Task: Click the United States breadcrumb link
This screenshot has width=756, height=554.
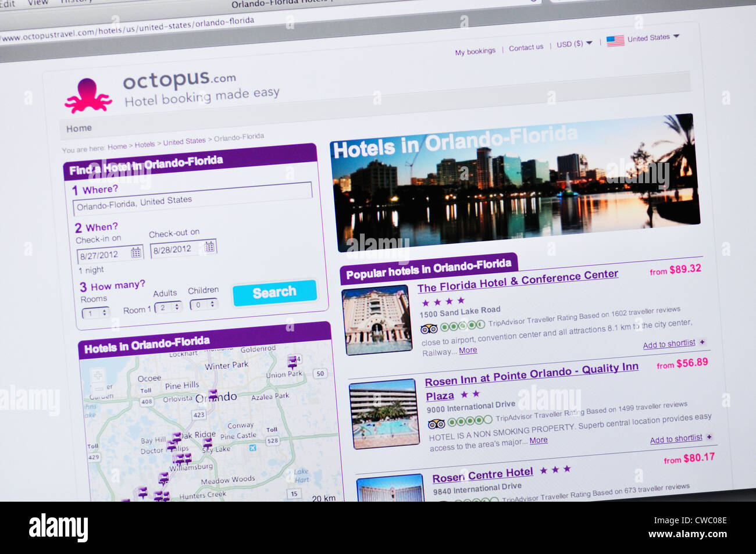Action: coord(184,141)
